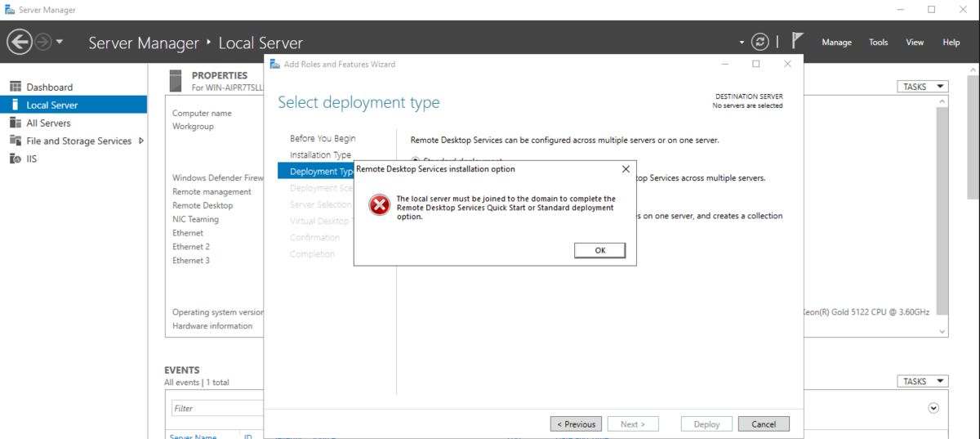Image resolution: width=980 pixels, height=439 pixels.
Task: Open the Properties TASKS dropdown
Action: [x=922, y=87]
